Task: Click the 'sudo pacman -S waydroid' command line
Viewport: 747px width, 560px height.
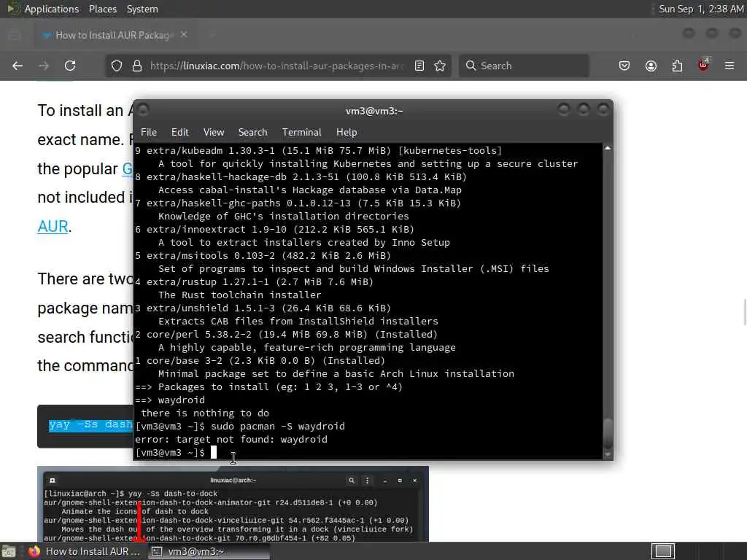Action: [239, 426]
